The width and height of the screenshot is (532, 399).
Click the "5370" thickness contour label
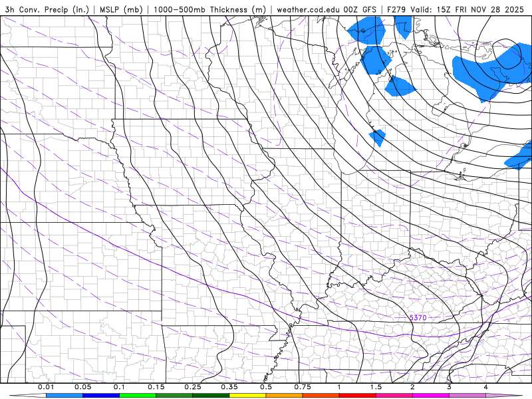418,318
